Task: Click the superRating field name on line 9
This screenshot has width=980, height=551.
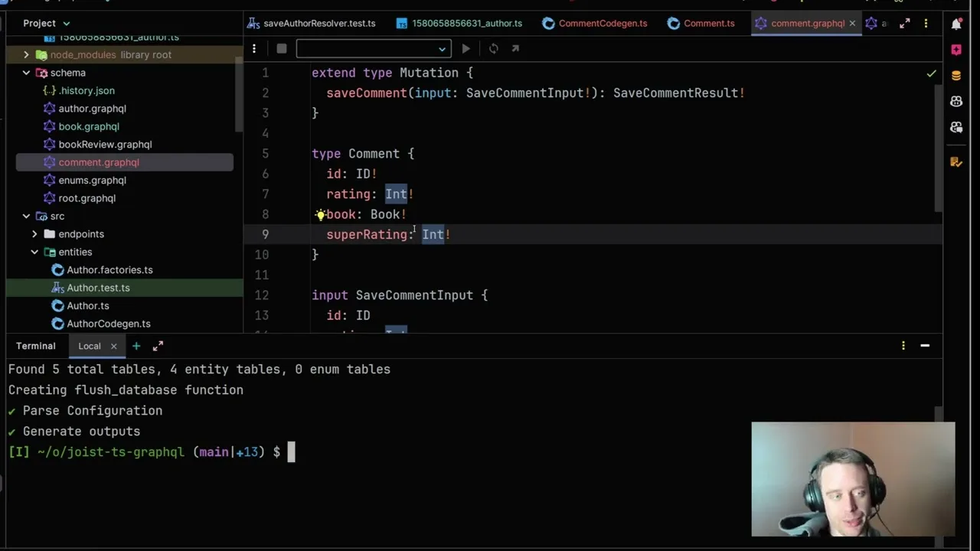Action: pyautogui.click(x=367, y=234)
